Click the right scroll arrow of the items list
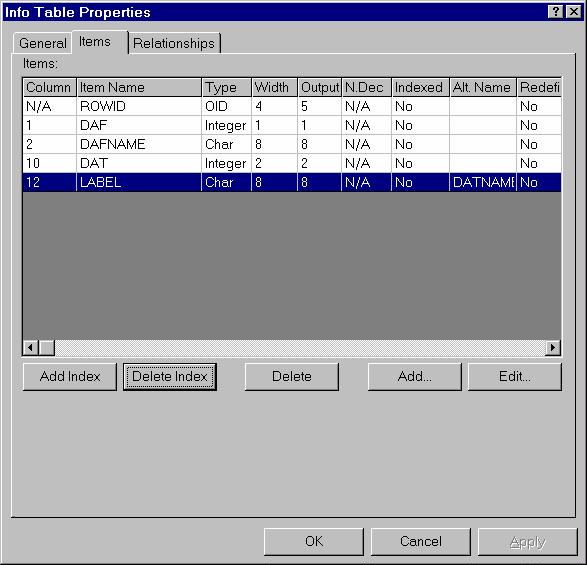The image size is (587, 565). [x=553, y=348]
